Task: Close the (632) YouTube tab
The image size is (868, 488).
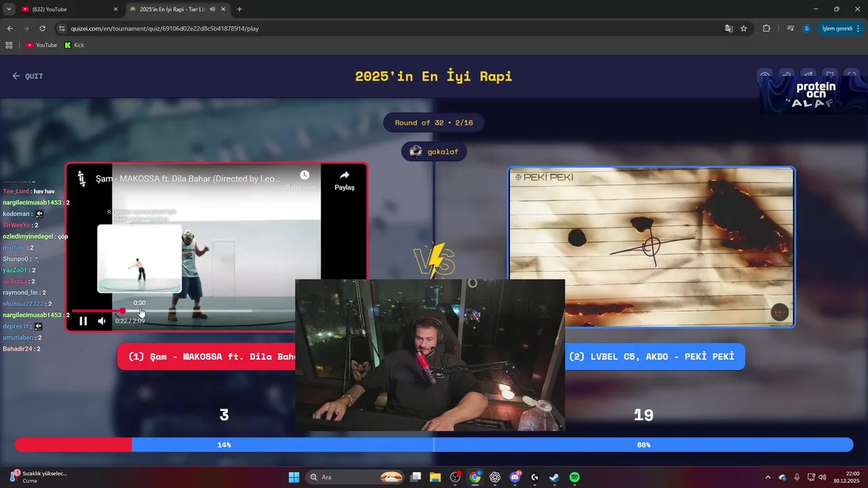Action: pos(115,9)
